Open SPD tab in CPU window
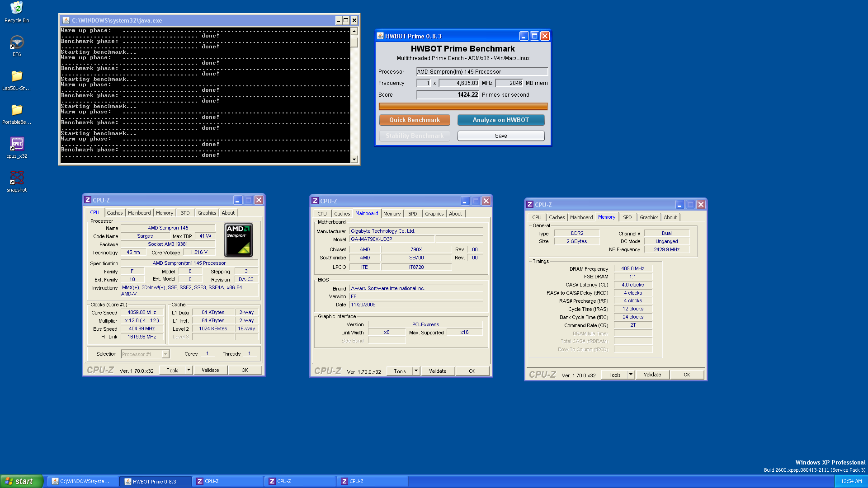 [x=185, y=213]
